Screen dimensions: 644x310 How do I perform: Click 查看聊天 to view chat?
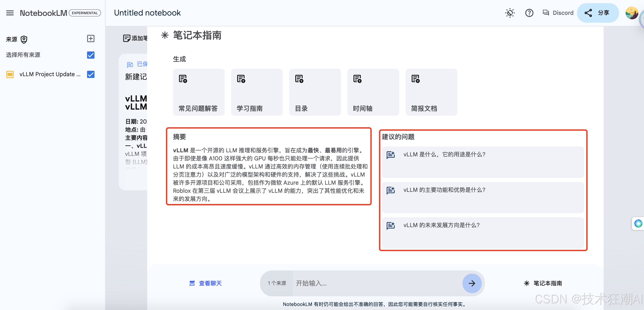206,283
